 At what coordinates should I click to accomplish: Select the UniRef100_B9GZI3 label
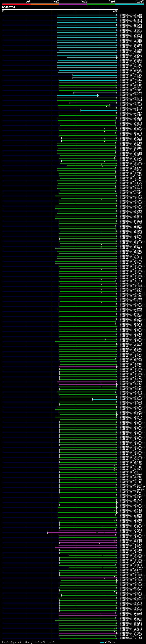pos(131,58)
